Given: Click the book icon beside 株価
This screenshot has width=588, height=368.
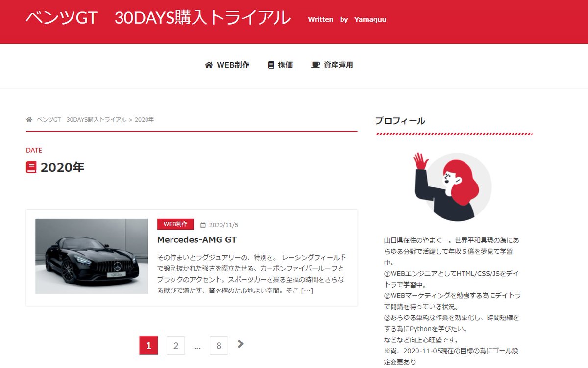Looking at the screenshot, I should point(271,65).
